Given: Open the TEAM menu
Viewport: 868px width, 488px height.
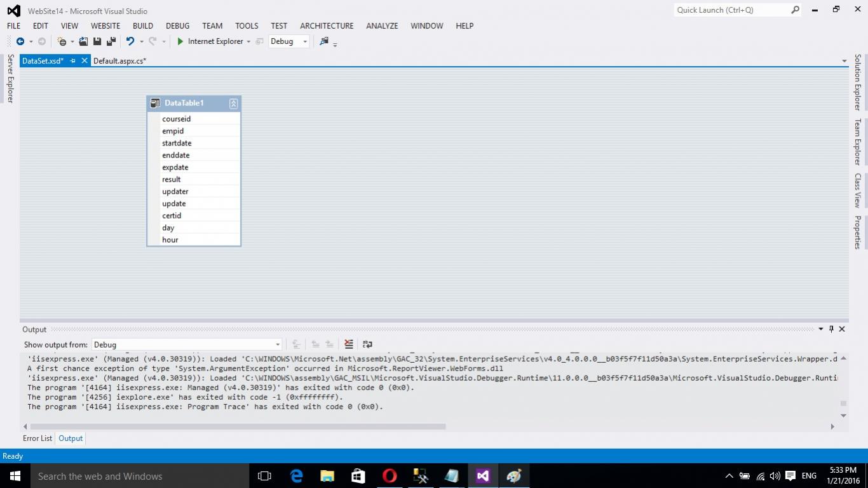Looking at the screenshot, I should click(212, 26).
